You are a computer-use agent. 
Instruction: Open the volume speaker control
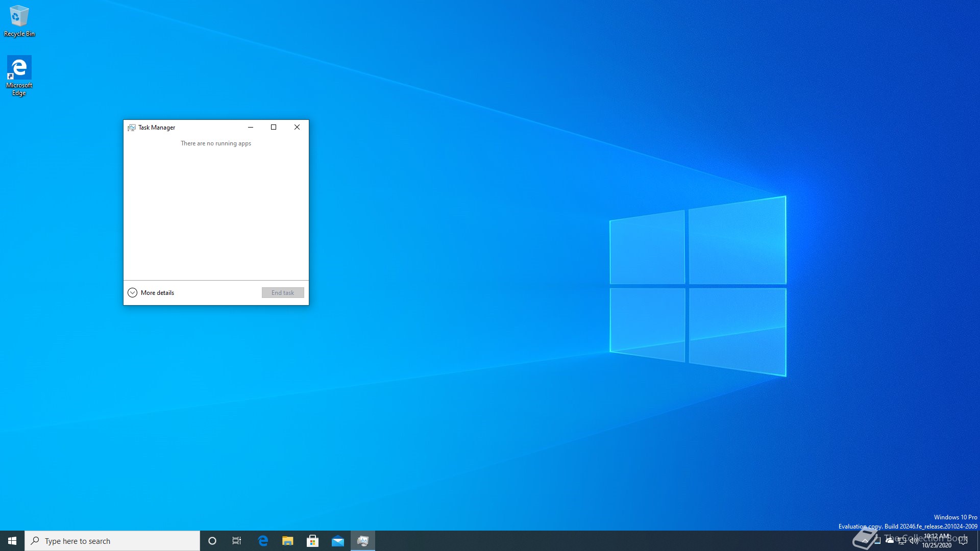click(914, 541)
